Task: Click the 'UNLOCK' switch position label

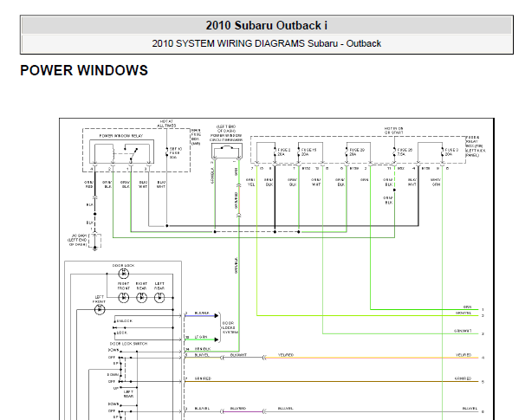Action: click(124, 321)
